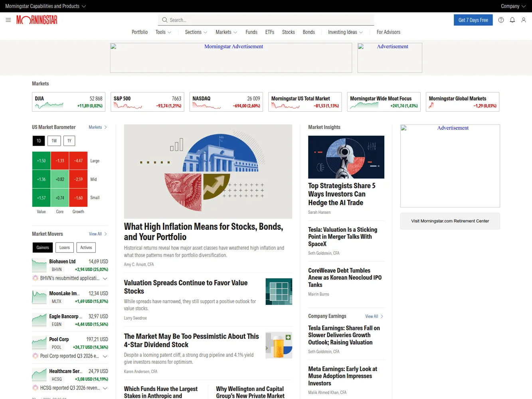532x399 pixels.
Task: Expand the BHVN resubmitted application summary
Action: click(x=105, y=278)
